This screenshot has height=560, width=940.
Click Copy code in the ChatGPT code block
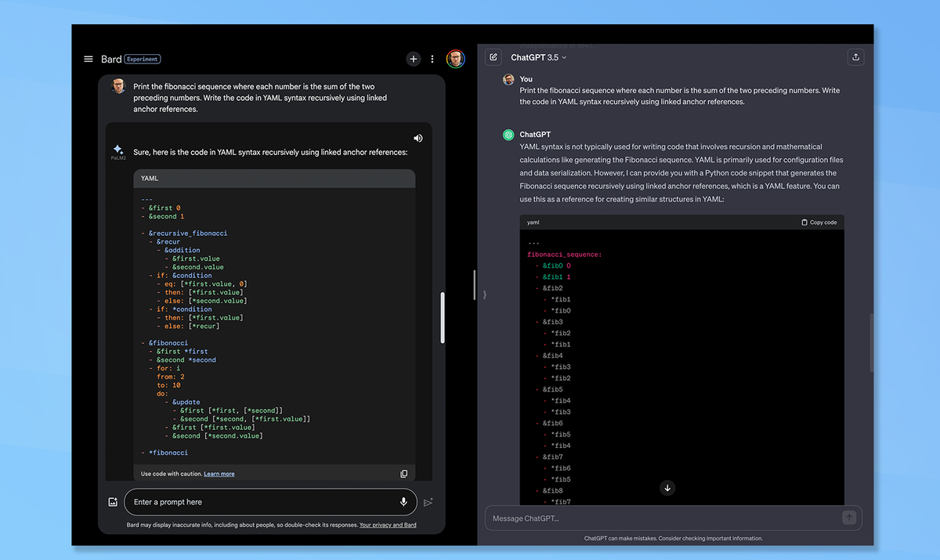[818, 222]
